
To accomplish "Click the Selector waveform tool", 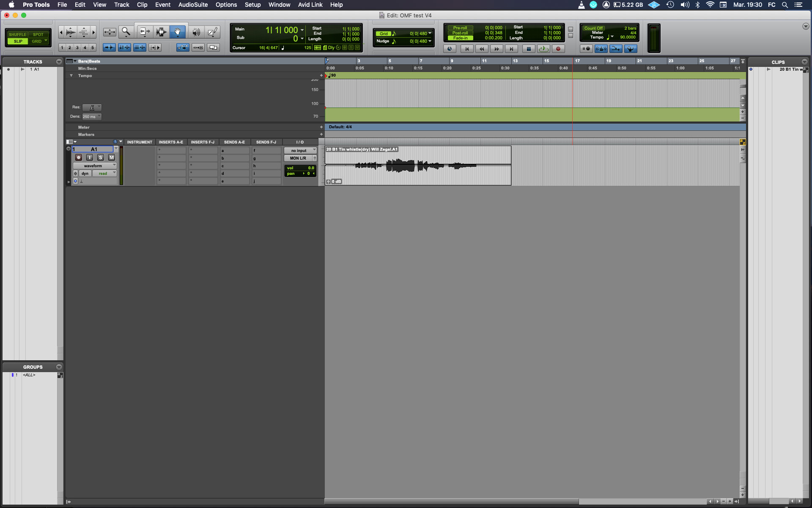I will pyautogui.click(x=161, y=32).
